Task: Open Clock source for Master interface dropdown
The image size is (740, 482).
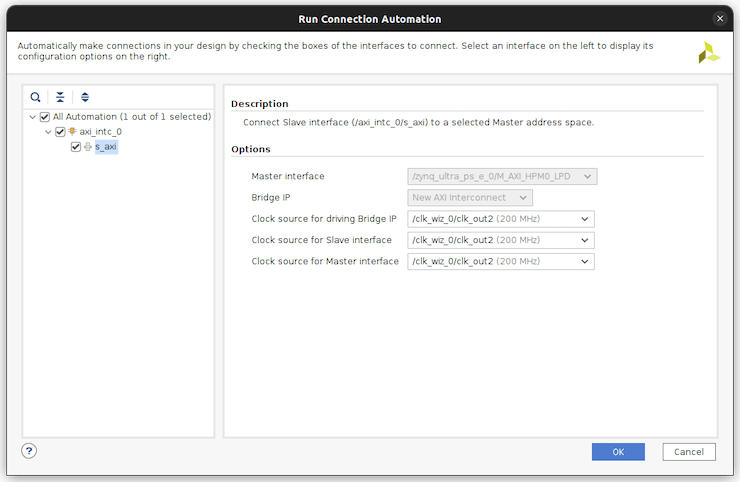Action: [x=501, y=261]
